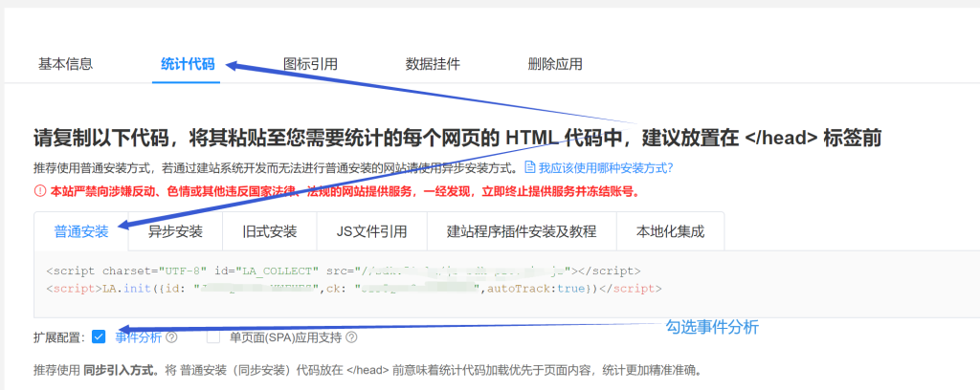Enable 单页面(SPA)应用支持 checkbox
This screenshot has width=980, height=390.
(213, 337)
